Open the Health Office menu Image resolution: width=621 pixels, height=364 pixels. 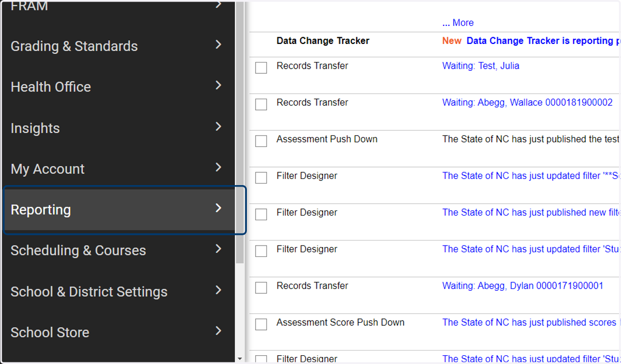pos(118,87)
